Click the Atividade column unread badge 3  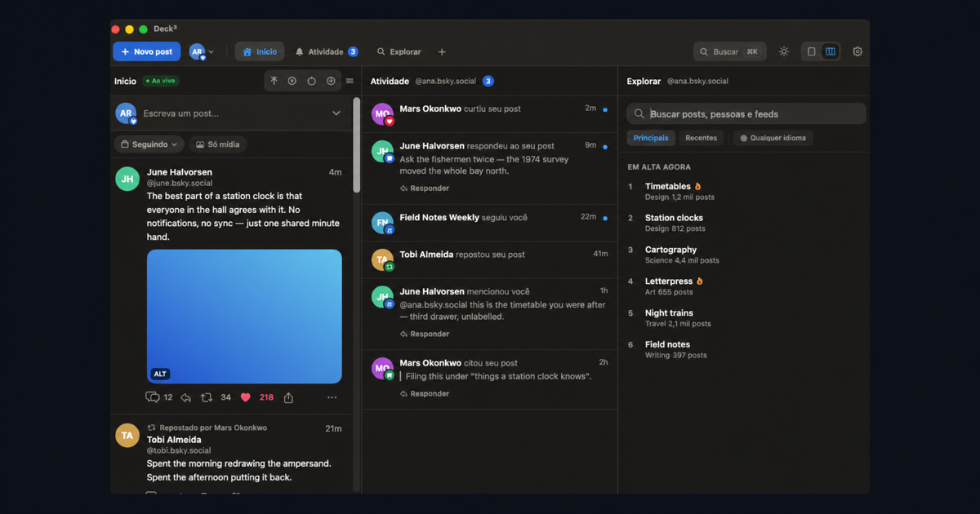click(x=488, y=81)
